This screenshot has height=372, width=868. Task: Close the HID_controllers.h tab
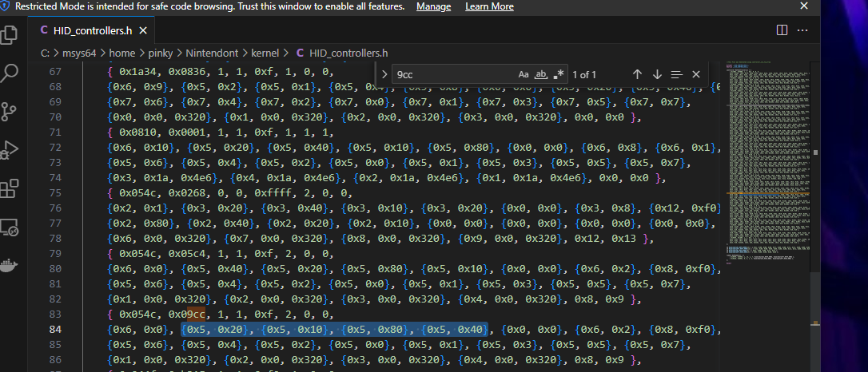click(x=143, y=31)
